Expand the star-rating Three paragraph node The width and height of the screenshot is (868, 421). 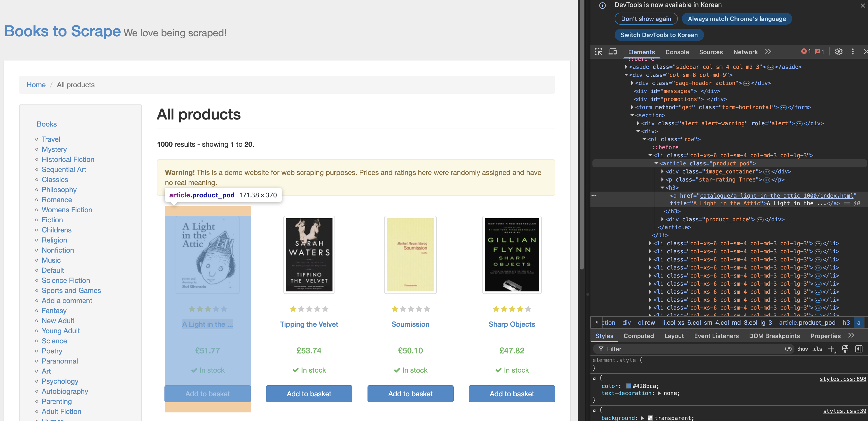click(662, 180)
